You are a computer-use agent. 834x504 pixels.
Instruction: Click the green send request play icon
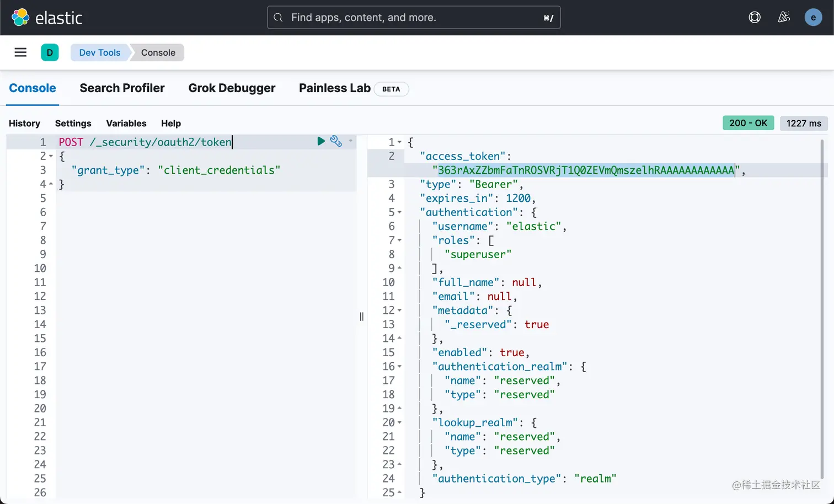(321, 141)
